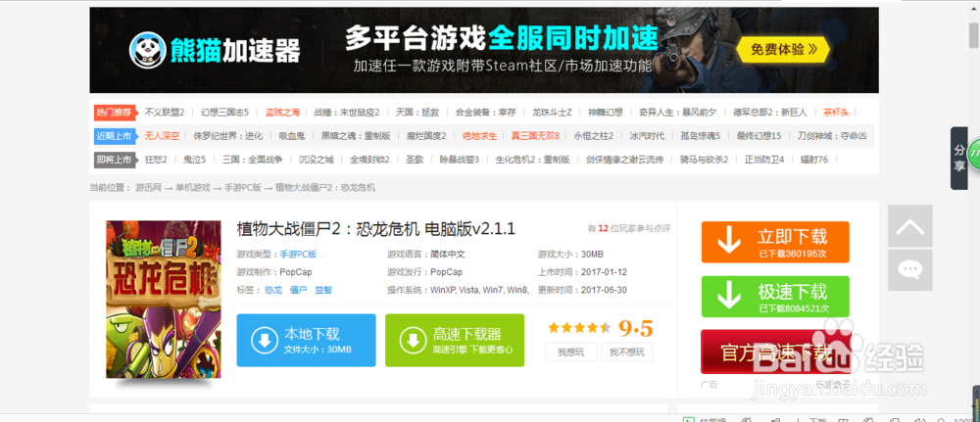This screenshot has height=422, width=980.
Task: Click the orange 立即下载 button
Action: coord(775,242)
